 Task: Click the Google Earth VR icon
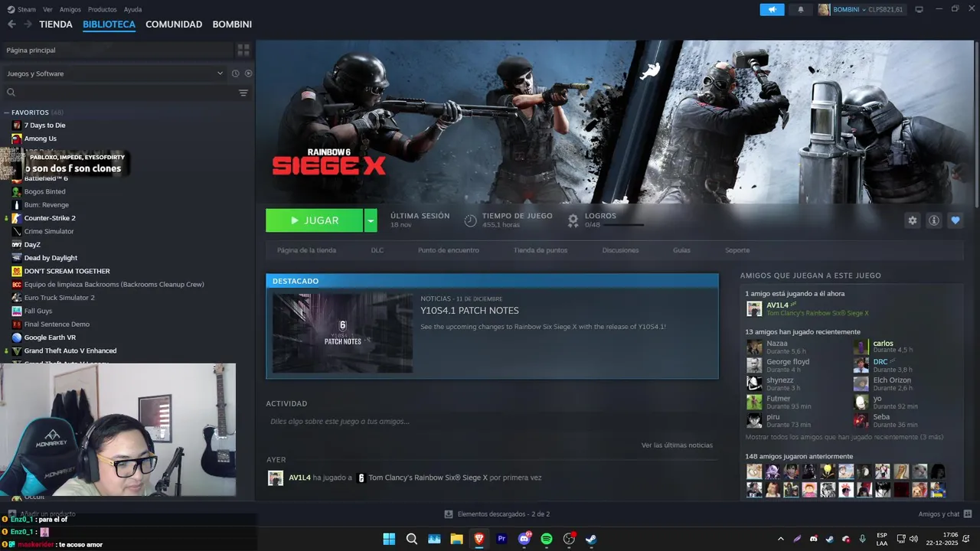click(17, 337)
